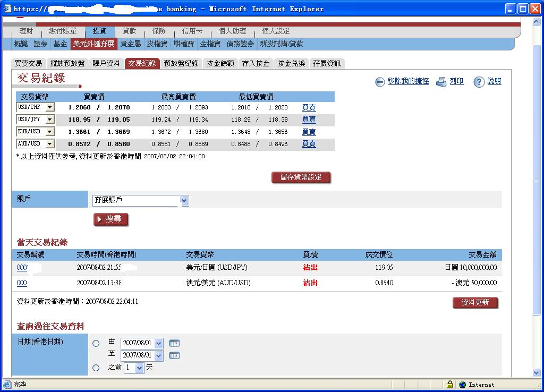Open the EUR/USD currency dropdown
Screen dimensions: 544x392
point(49,132)
